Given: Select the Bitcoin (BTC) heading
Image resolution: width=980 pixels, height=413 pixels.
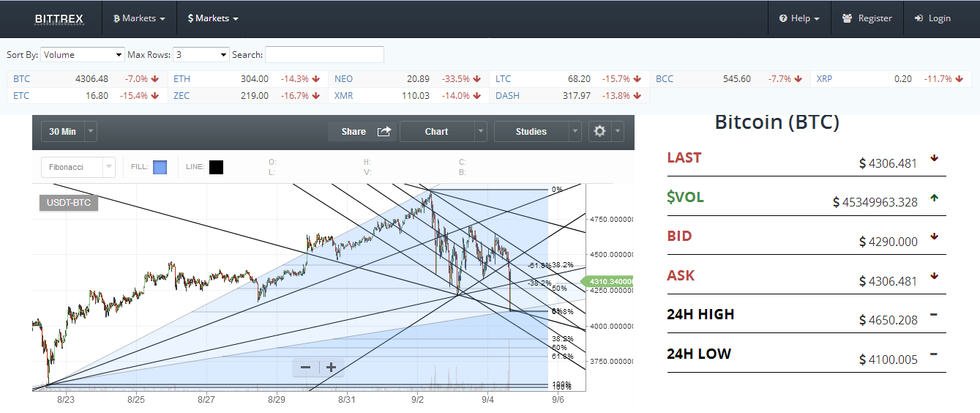Looking at the screenshot, I should [777, 122].
